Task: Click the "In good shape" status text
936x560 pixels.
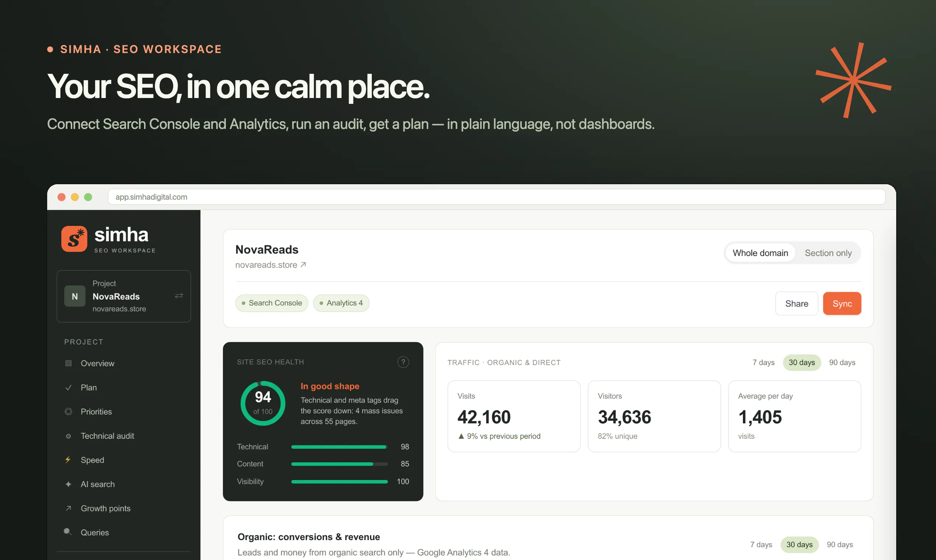Action: tap(330, 386)
